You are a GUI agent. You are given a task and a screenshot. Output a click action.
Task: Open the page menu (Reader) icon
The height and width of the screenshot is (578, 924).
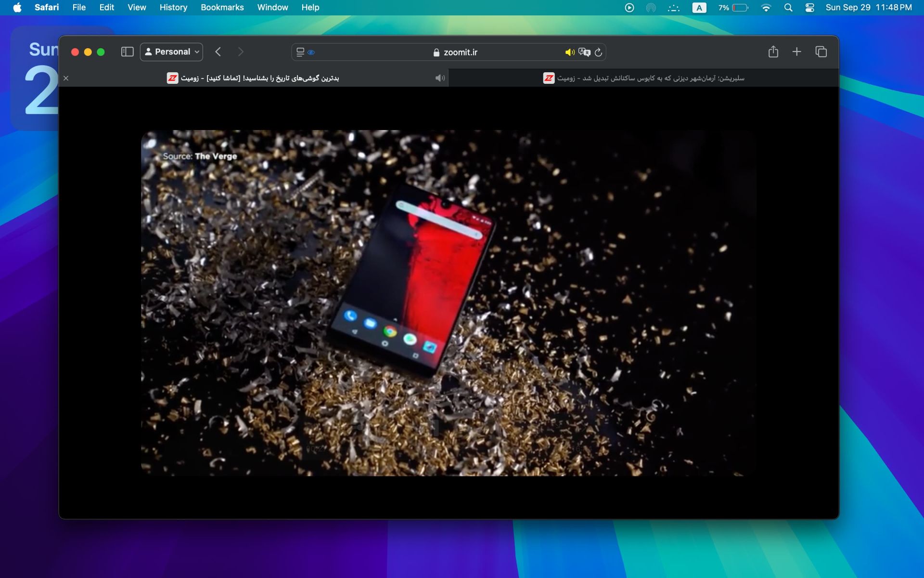(300, 52)
